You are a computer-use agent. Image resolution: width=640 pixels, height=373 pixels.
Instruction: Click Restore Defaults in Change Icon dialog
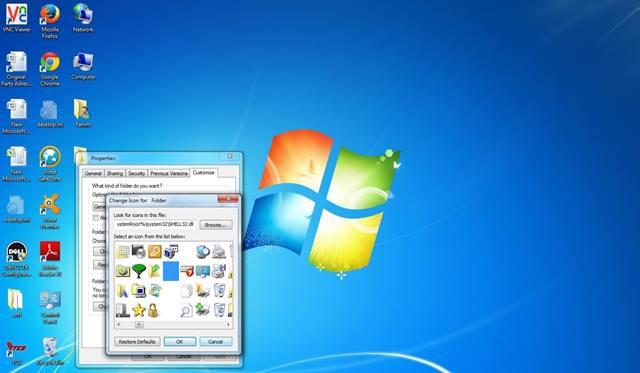tap(137, 342)
